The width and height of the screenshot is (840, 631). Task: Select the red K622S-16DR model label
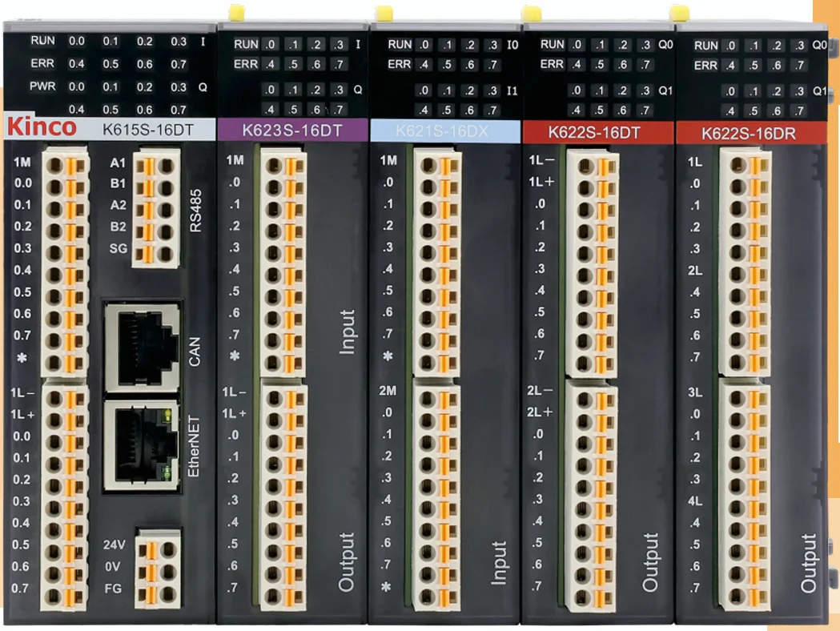(x=749, y=134)
